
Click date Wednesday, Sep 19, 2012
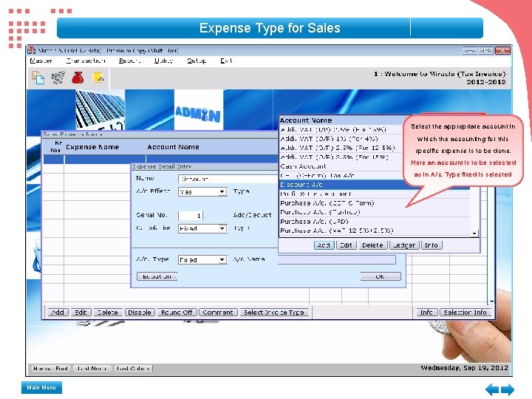(464, 368)
